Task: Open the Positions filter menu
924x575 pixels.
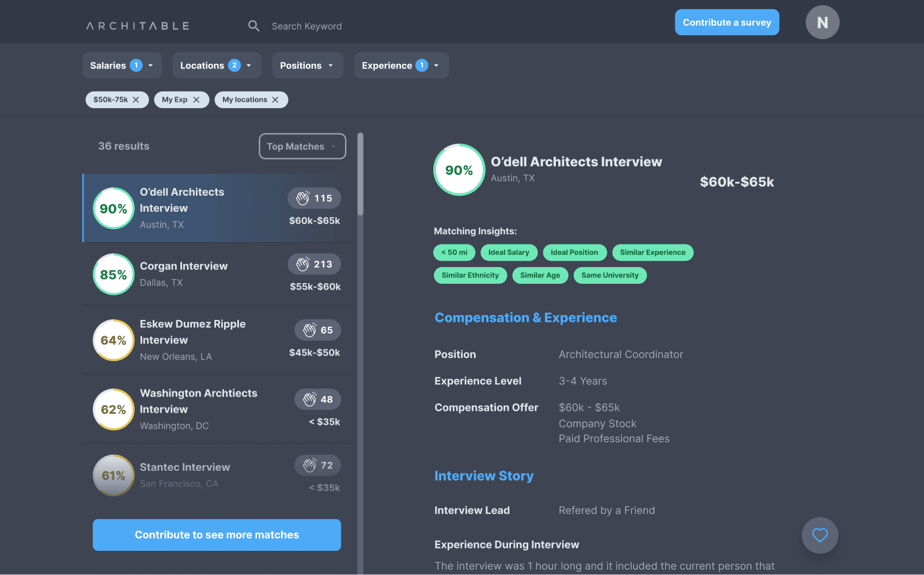Action: click(308, 66)
